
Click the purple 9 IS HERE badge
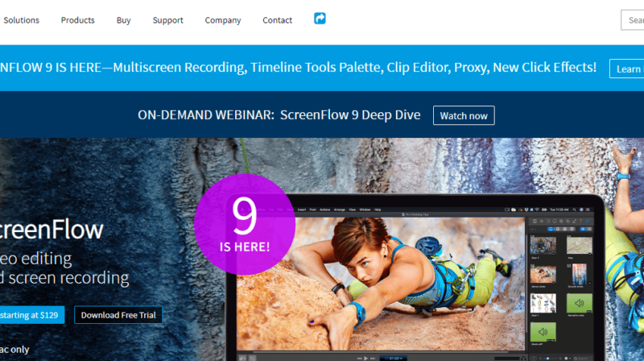pyautogui.click(x=245, y=225)
